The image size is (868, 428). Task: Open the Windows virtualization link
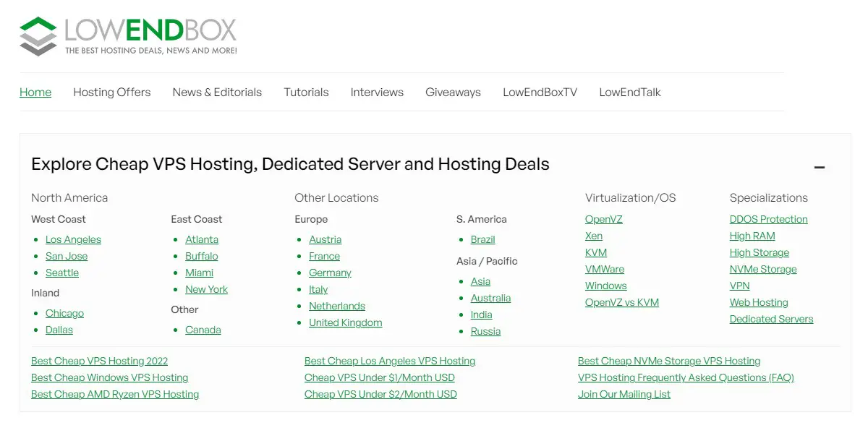(x=606, y=286)
